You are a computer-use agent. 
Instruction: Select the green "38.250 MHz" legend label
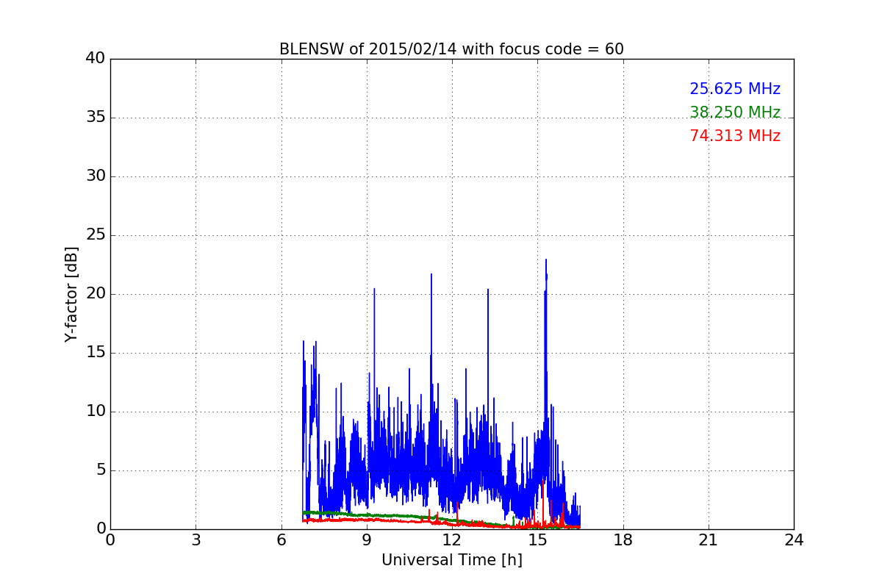735,112
